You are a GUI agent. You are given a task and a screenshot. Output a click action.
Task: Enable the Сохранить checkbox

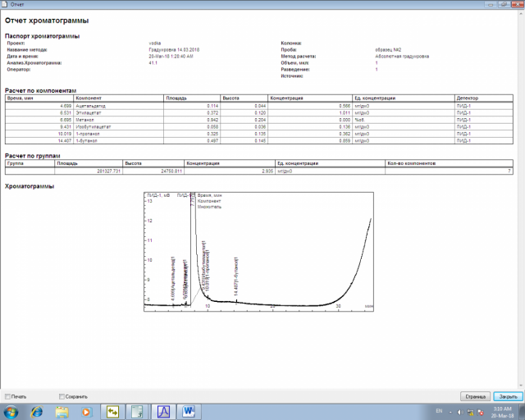[x=62, y=396]
